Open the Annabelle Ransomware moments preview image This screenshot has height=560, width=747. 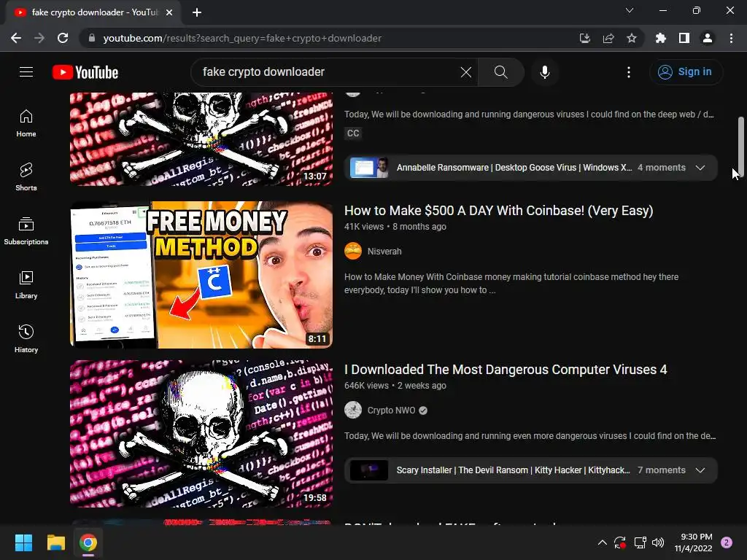point(368,168)
